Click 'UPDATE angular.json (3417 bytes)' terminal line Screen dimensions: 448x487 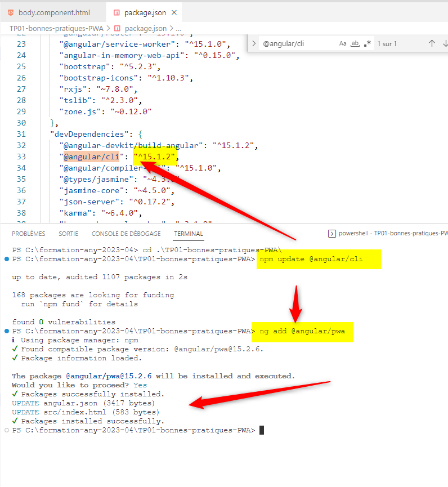[x=83, y=403]
